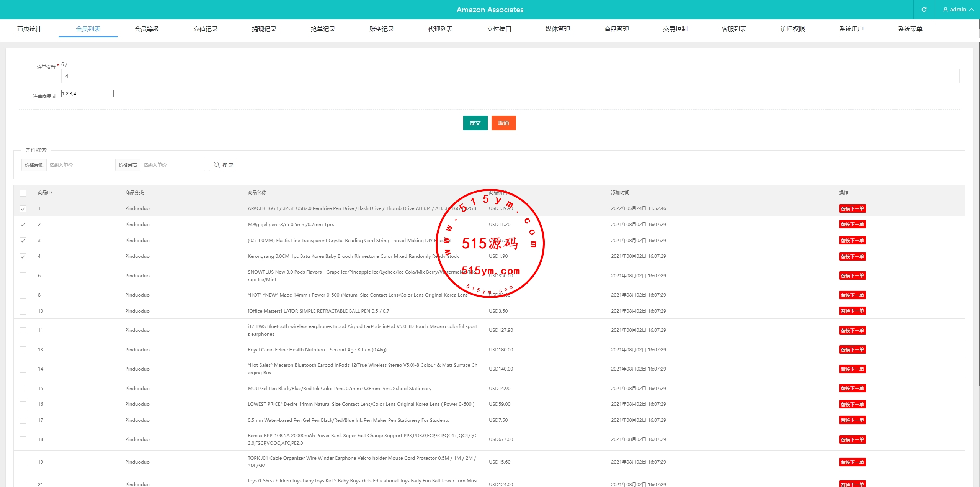Go to the 首页统计 tab
Image resolution: width=980 pixels, height=487 pixels.
[29, 29]
